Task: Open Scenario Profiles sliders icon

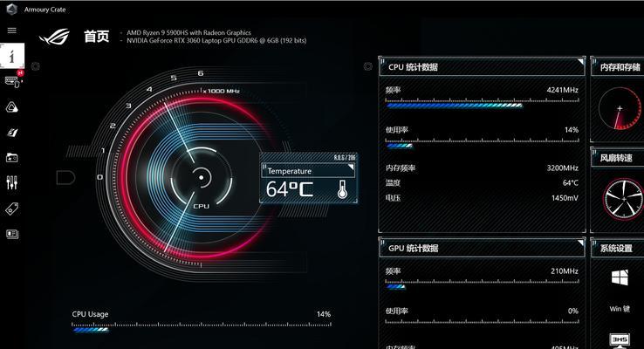Action: [x=12, y=182]
